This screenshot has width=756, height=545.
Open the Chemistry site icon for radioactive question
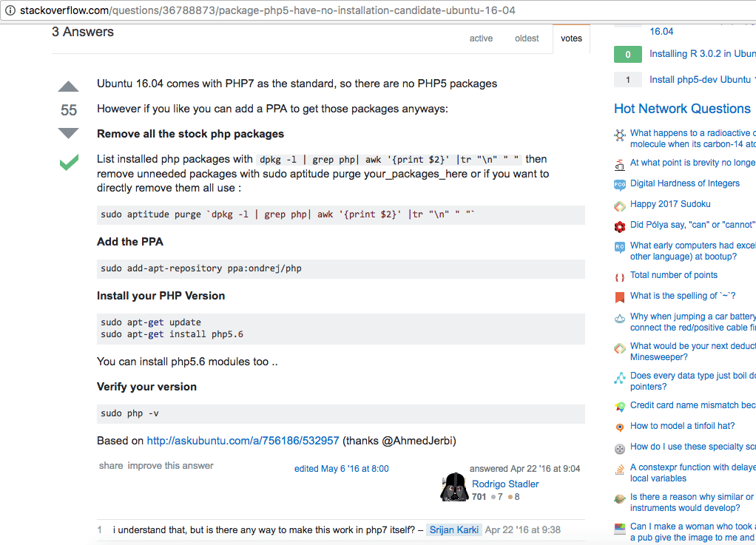pos(620,135)
